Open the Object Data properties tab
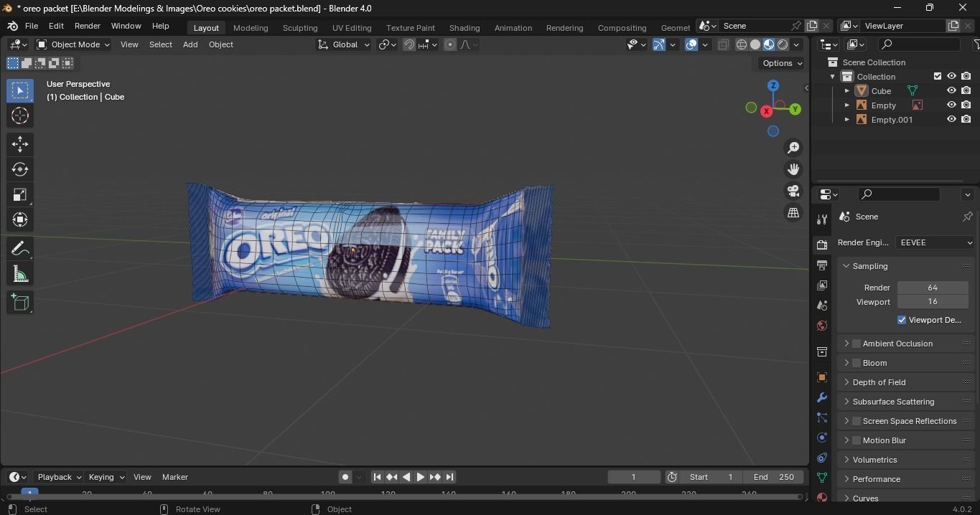Image resolution: width=980 pixels, height=515 pixels. coord(822,478)
